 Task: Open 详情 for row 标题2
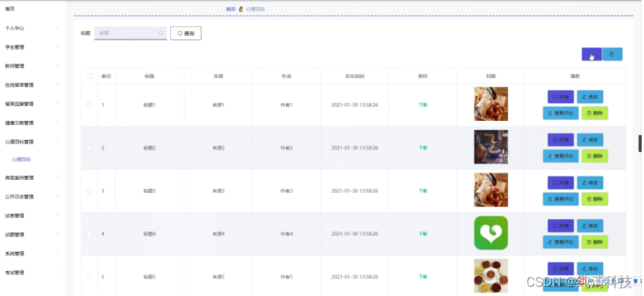(x=560, y=139)
